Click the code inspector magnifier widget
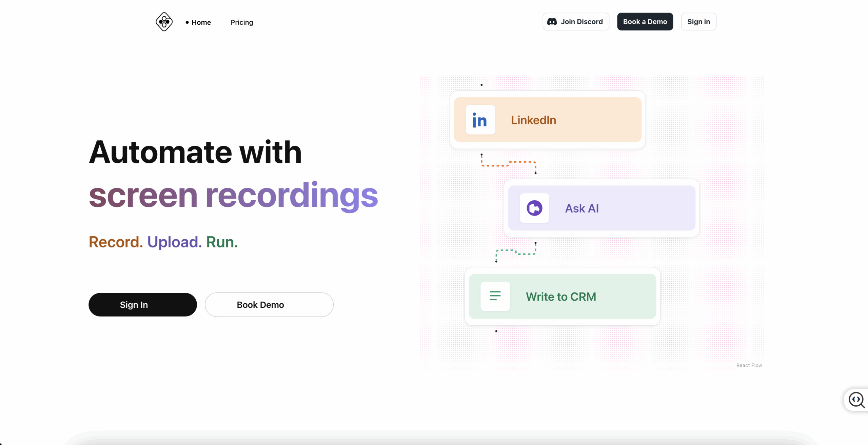 856,400
